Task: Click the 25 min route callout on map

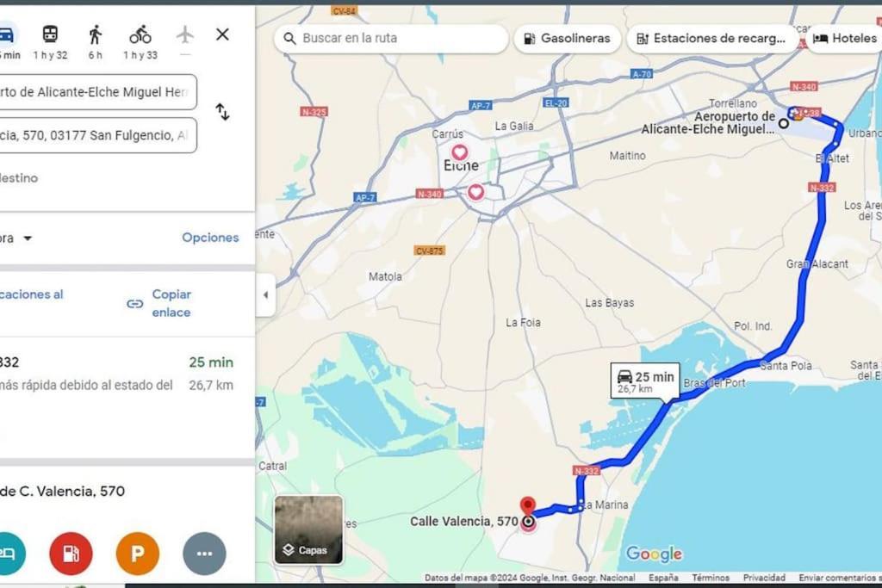Action: tap(646, 381)
